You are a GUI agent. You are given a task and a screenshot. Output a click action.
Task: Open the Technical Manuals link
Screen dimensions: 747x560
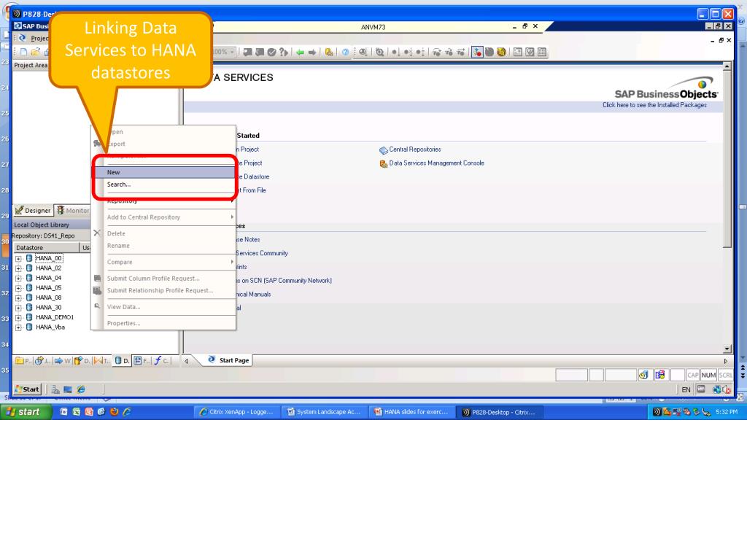click(x=253, y=295)
